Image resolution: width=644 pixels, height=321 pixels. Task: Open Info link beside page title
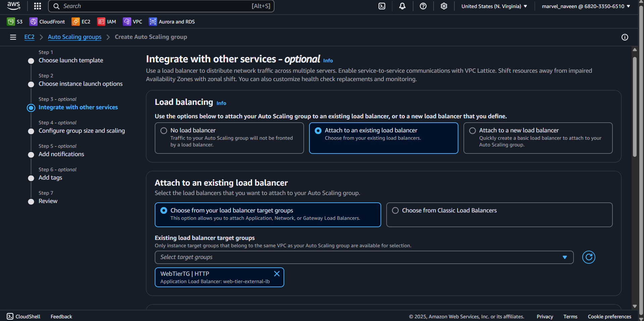[x=328, y=61]
